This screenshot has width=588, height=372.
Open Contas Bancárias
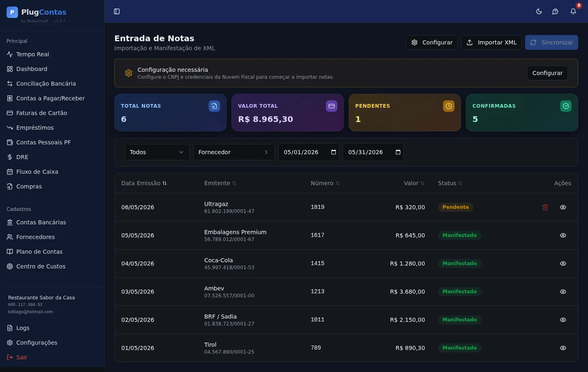(x=52, y=222)
